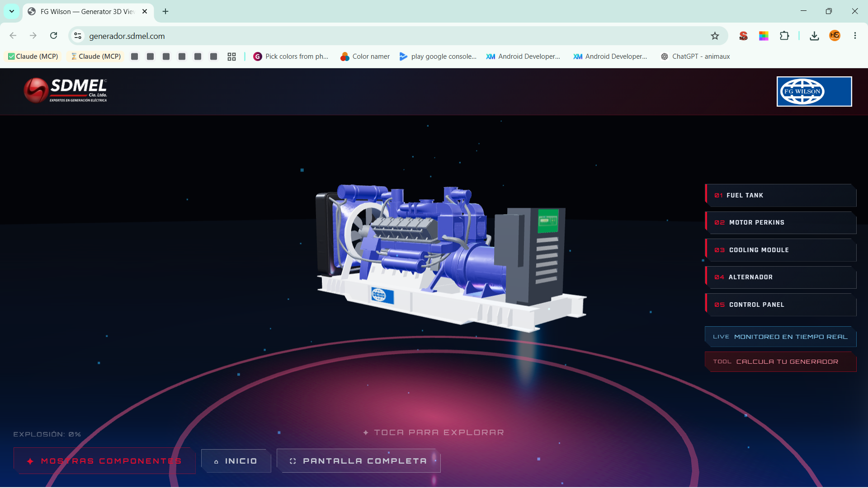Open Tool Calcula tu Generador
Viewport: 868px width, 488px height.
point(781,361)
